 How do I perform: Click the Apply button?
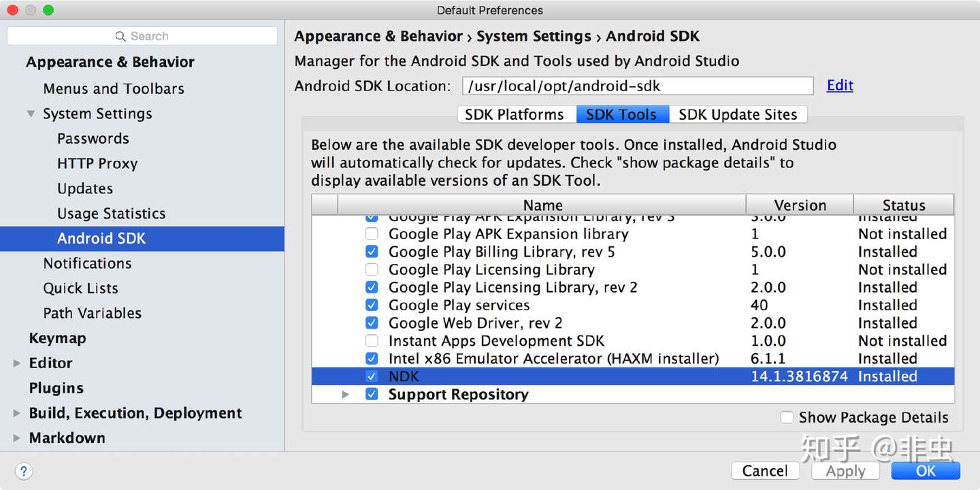coord(846,471)
